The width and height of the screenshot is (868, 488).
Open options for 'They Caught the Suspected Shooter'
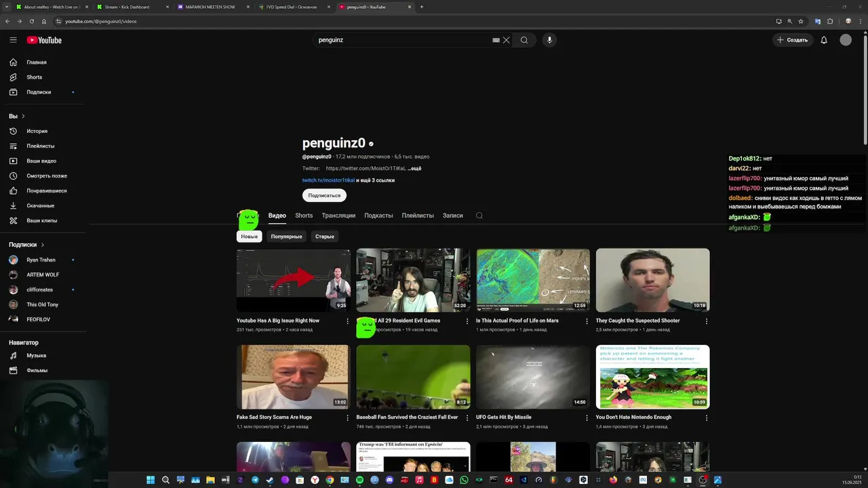[x=707, y=321]
